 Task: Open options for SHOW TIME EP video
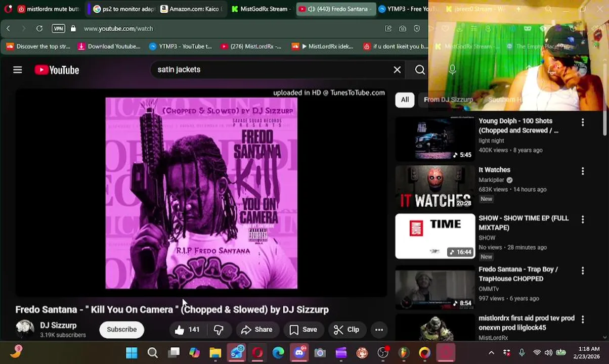[583, 219]
